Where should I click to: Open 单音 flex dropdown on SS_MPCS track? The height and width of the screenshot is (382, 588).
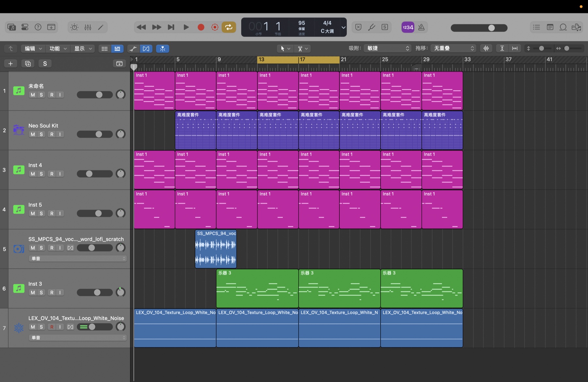(x=77, y=259)
